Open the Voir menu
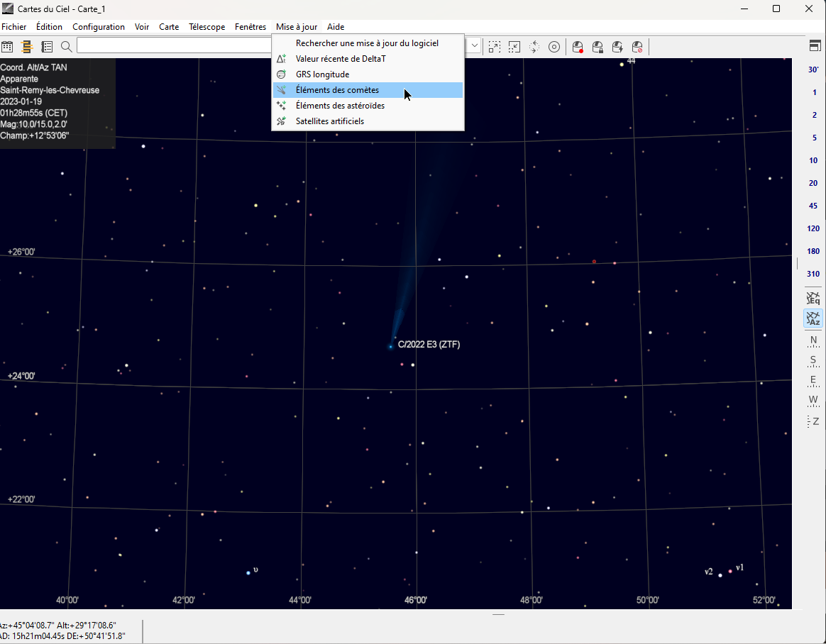The height and width of the screenshot is (644, 826). [142, 27]
